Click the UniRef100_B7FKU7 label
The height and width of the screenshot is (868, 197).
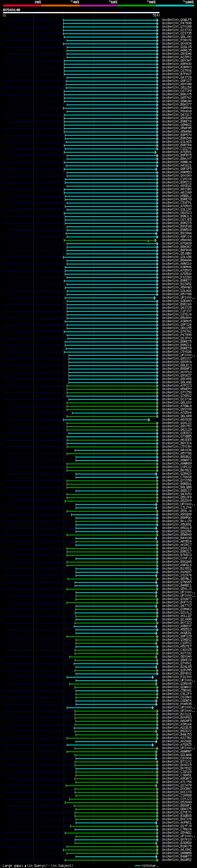click(177, 74)
